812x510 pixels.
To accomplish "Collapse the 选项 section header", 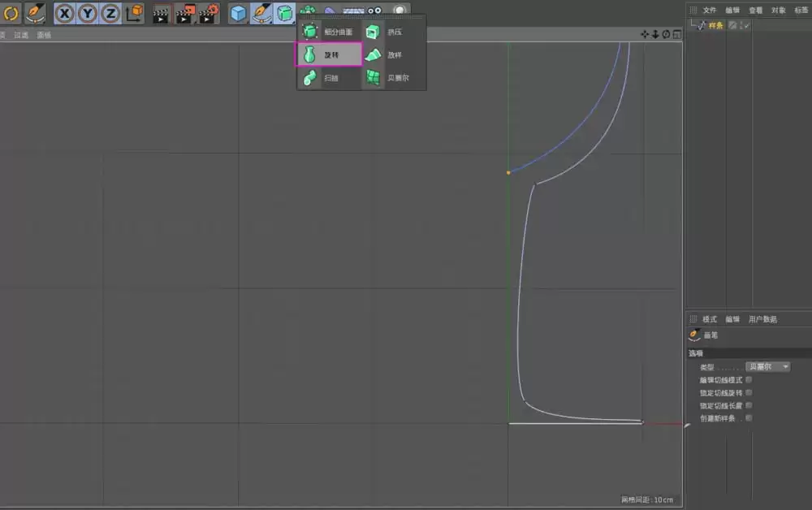I will (x=695, y=352).
